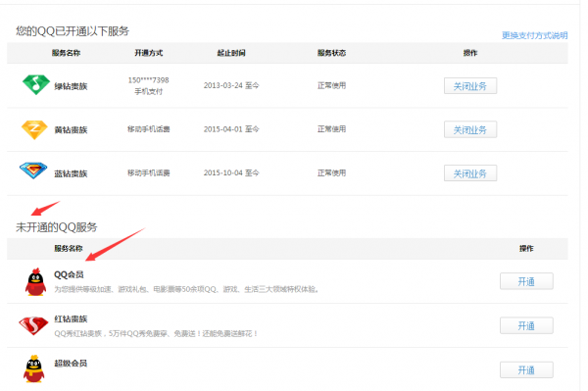Click the 服务状态 column header
The image size is (588, 391).
[x=331, y=53]
